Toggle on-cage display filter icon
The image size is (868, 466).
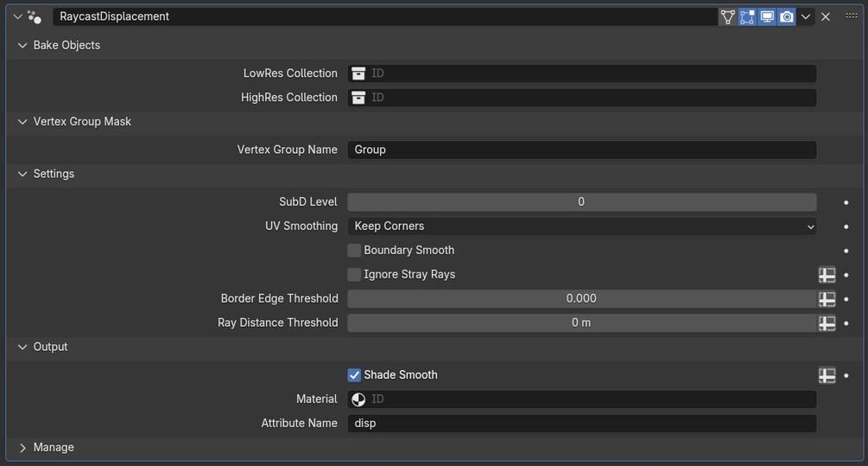[x=727, y=16]
